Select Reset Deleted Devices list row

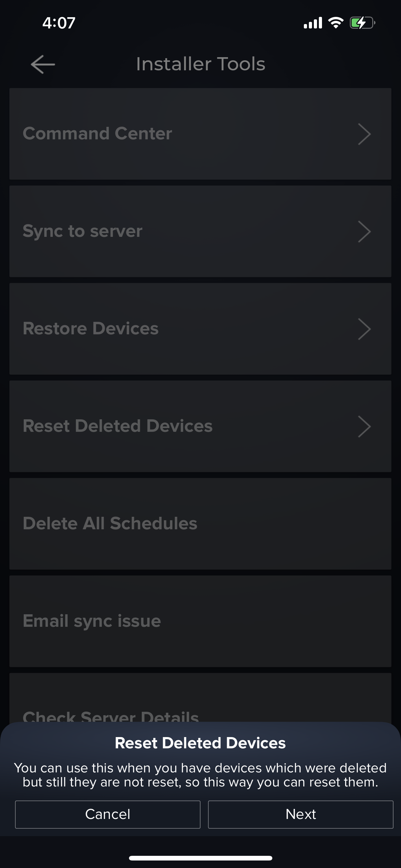click(118, 426)
